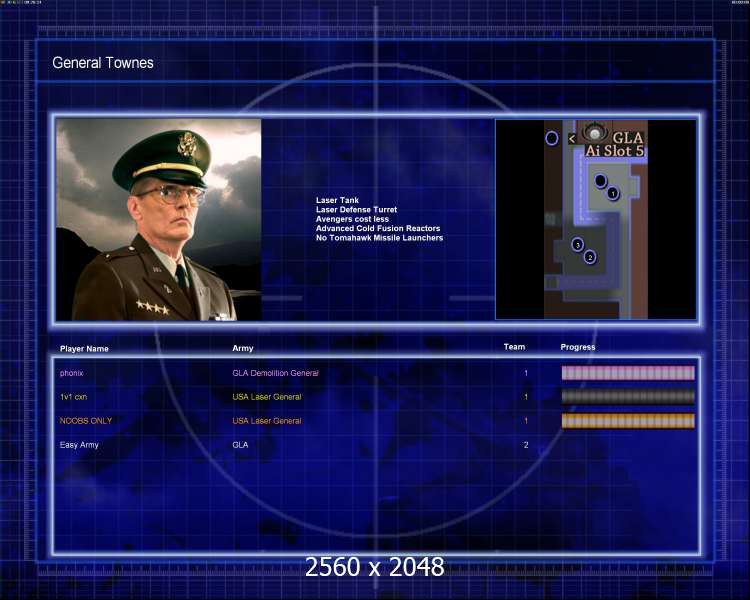Click the phonix pink progress bar
750x600 pixels.
(x=628, y=373)
